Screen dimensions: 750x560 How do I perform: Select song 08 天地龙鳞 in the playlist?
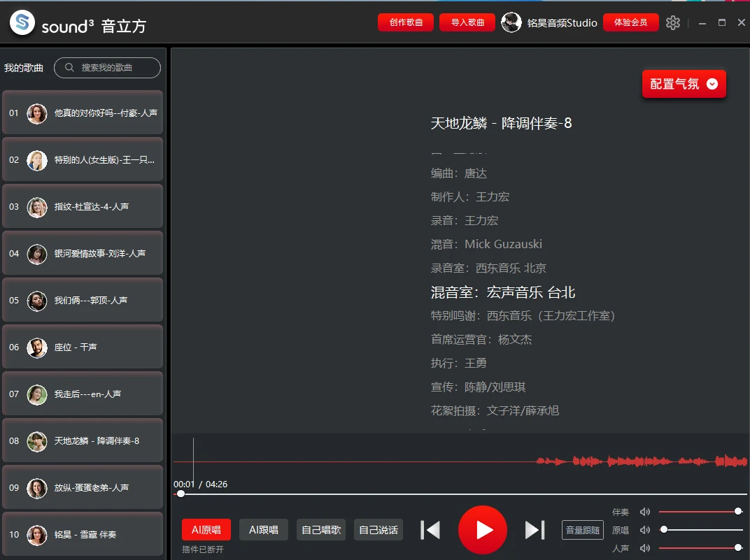(83, 440)
